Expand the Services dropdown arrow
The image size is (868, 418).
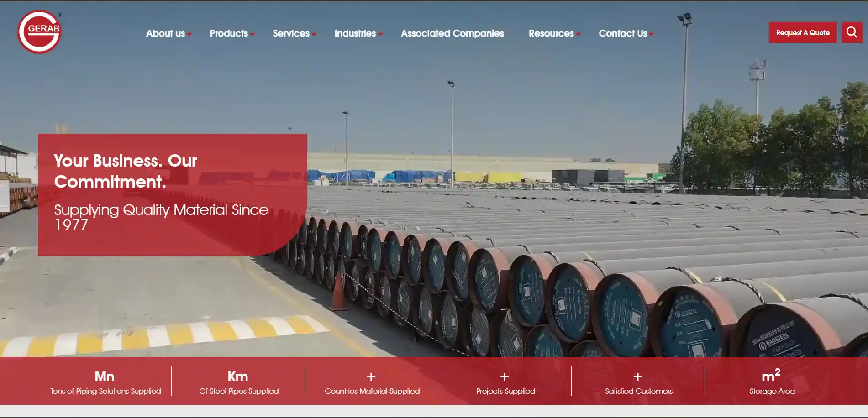point(314,34)
